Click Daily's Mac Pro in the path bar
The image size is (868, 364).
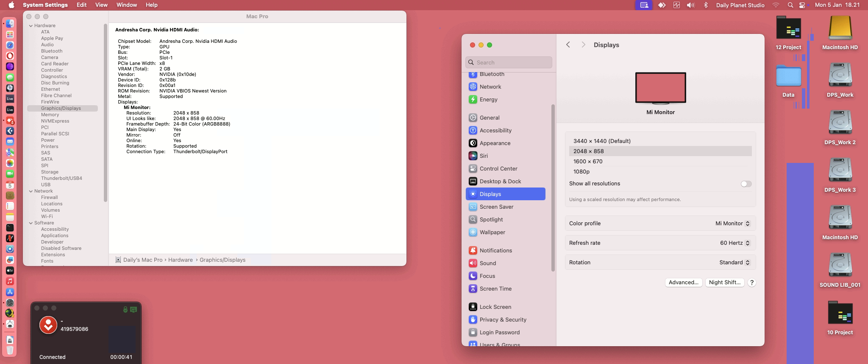pos(143,260)
